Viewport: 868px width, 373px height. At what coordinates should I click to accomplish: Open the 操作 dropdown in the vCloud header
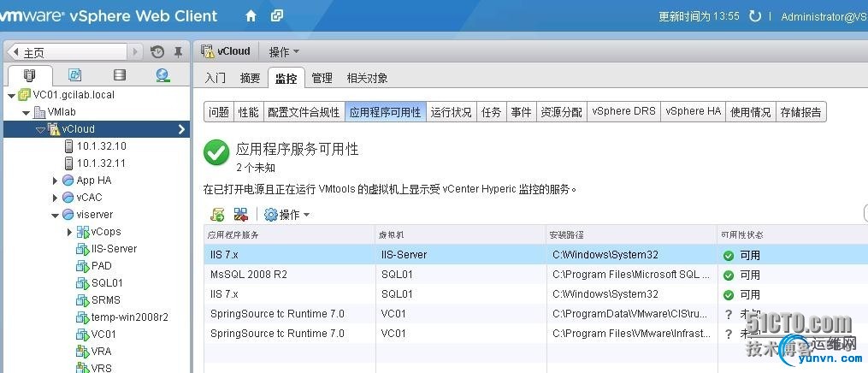pyautogui.click(x=284, y=52)
